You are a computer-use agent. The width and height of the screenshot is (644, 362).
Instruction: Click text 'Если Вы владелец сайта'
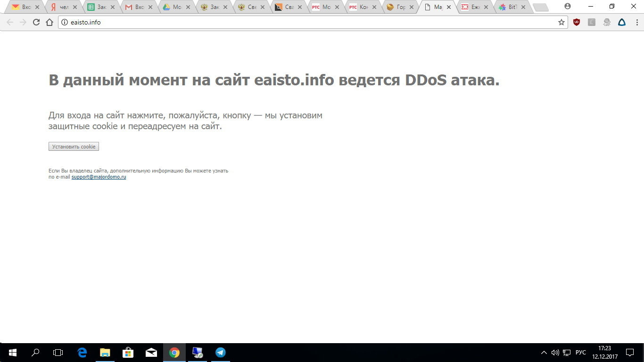coord(138,174)
